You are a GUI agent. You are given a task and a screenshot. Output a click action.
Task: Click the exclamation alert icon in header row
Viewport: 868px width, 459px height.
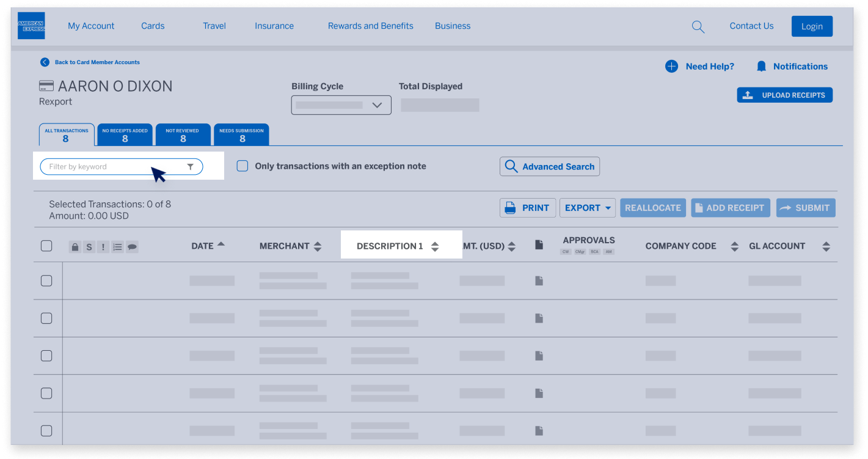(103, 246)
